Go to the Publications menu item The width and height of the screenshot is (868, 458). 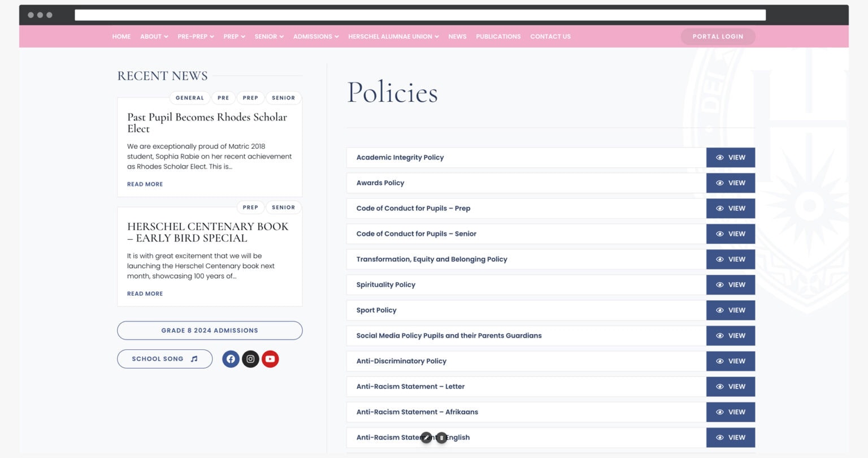(x=498, y=37)
